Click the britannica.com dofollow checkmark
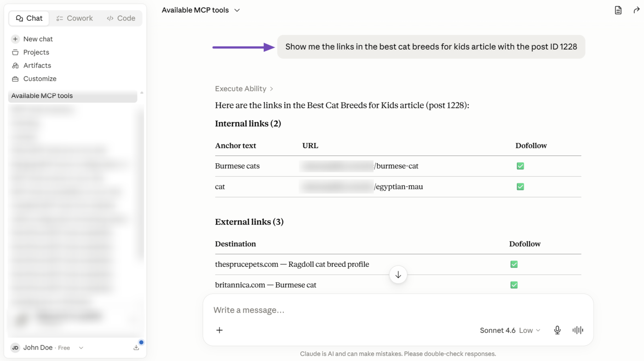Screen dimensions: 644x361 [x=514, y=285]
